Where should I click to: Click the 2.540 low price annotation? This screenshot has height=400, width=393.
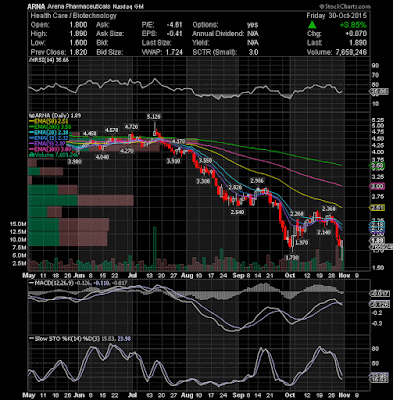(237, 212)
